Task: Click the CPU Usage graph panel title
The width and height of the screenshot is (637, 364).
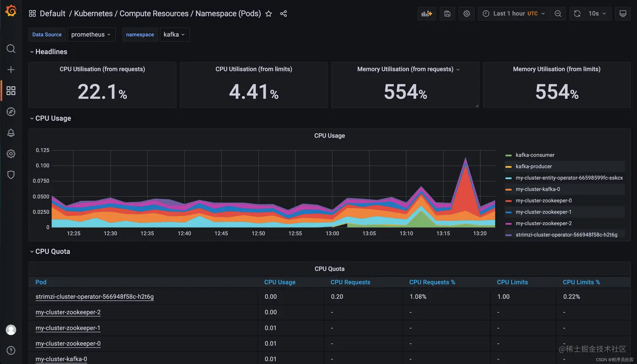Action: pos(329,136)
